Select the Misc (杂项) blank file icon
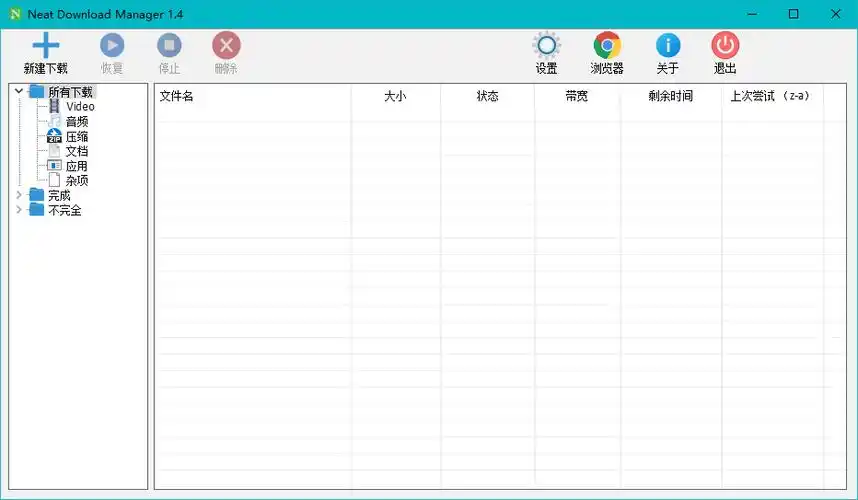 [x=54, y=180]
